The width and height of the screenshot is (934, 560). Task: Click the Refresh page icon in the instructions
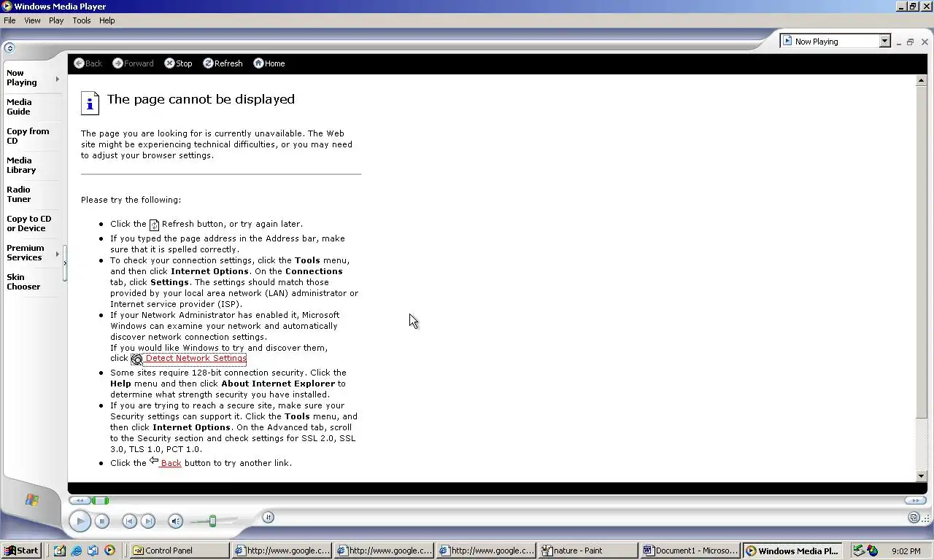[x=154, y=225]
